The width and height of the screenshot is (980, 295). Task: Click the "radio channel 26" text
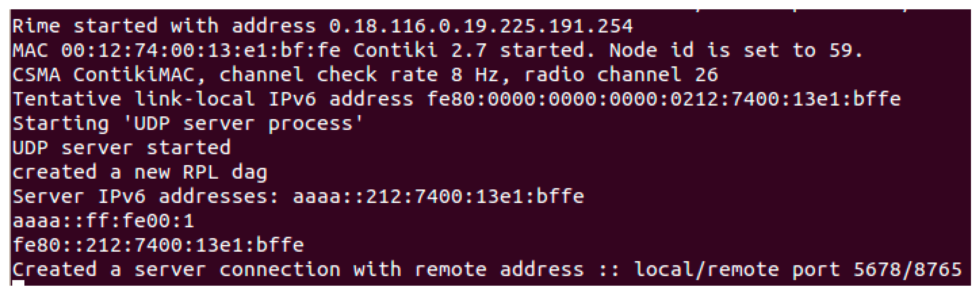point(621,75)
